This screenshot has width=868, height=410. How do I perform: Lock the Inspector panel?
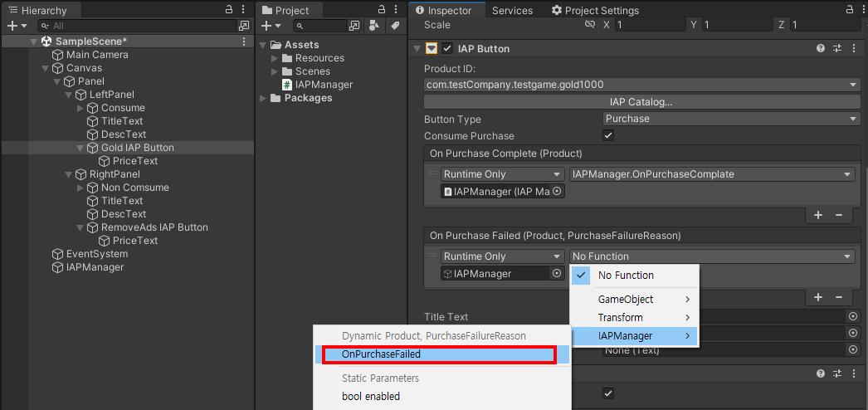[x=851, y=10]
